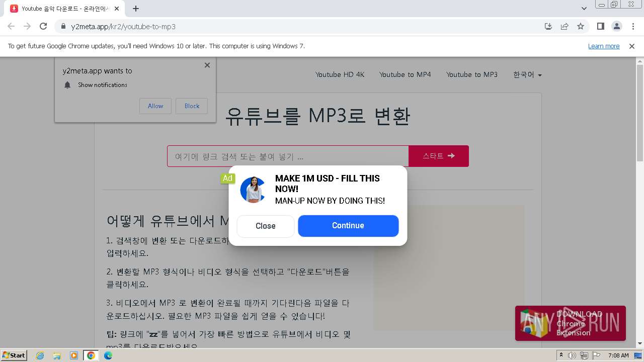Click Close on the ad popup

click(265, 226)
